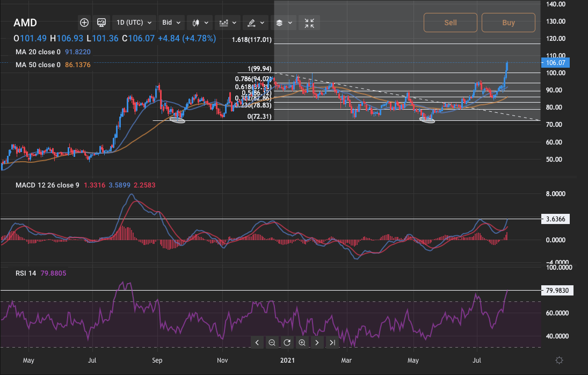Click the collapse fullscreen arrows icon
This screenshot has width=588, height=375.
click(x=309, y=23)
